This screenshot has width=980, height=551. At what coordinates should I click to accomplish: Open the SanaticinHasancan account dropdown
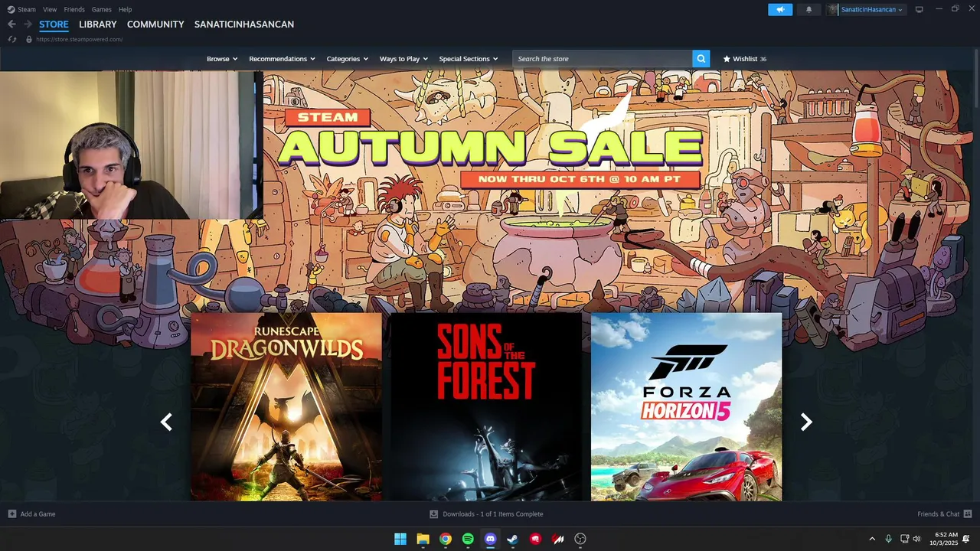click(872, 9)
